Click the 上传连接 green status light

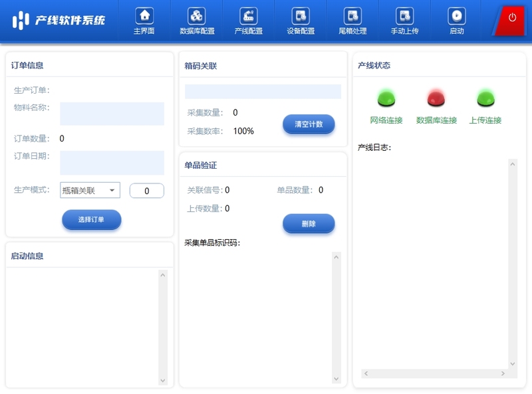pos(485,98)
